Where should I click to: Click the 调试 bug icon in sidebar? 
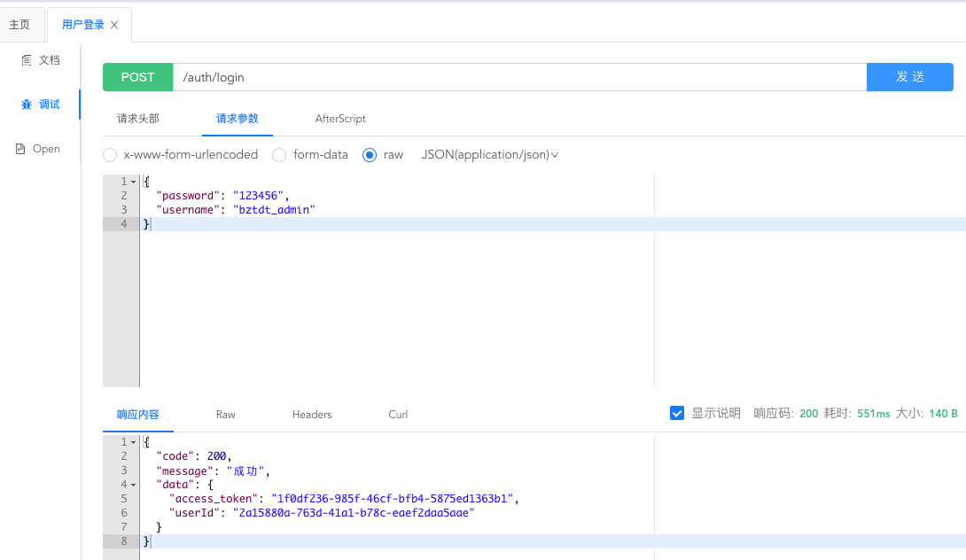[26, 105]
